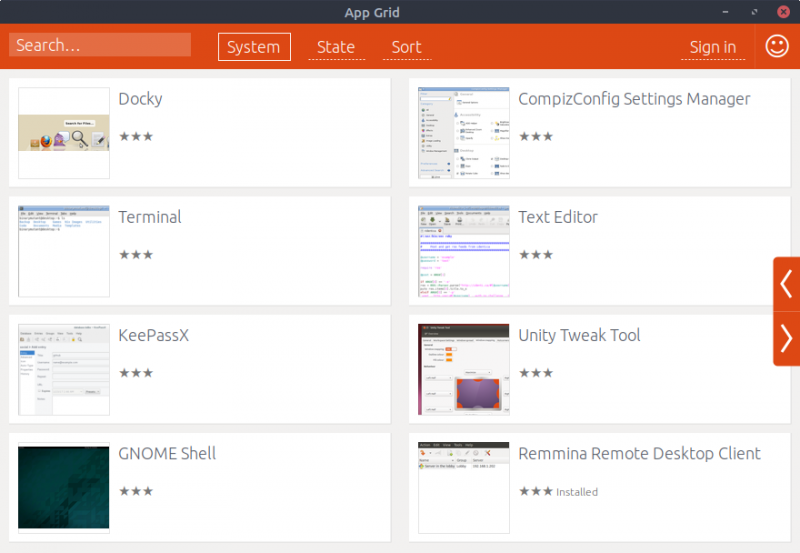Click the Remmina Remote Desktop Client title
800x553 pixels.
(x=639, y=453)
